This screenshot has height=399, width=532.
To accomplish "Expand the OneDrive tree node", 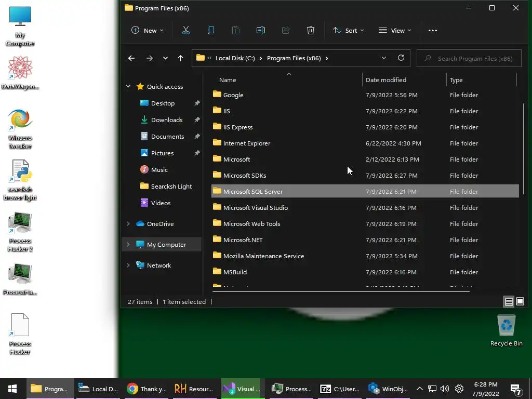I will [x=128, y=223].
